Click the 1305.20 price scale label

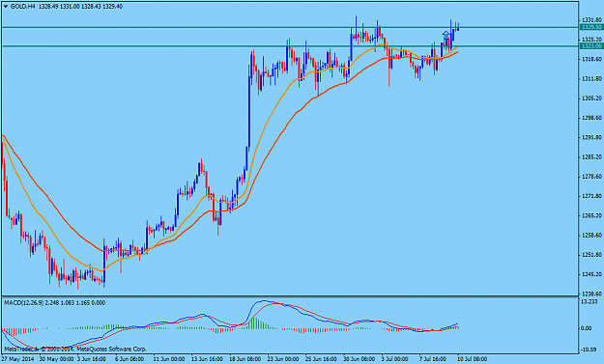pyautogui.click(x=592, y=98)
